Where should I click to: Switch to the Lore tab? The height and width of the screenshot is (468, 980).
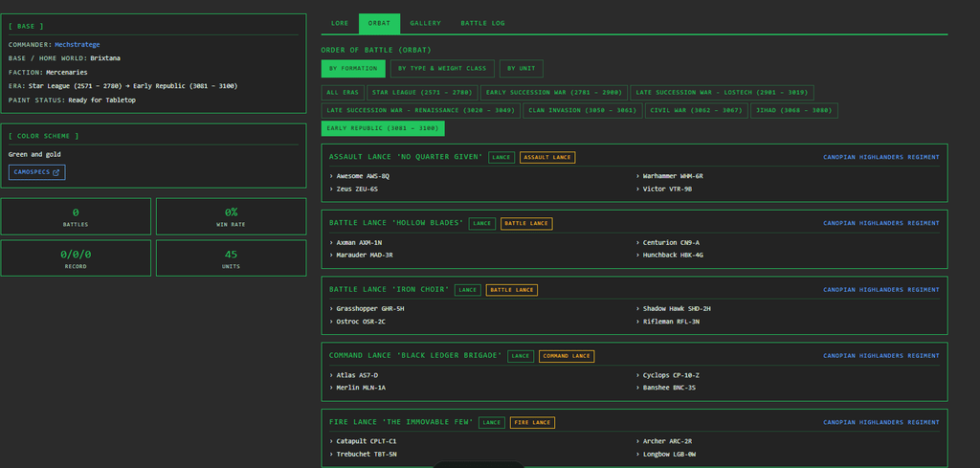tap(340, 23)
